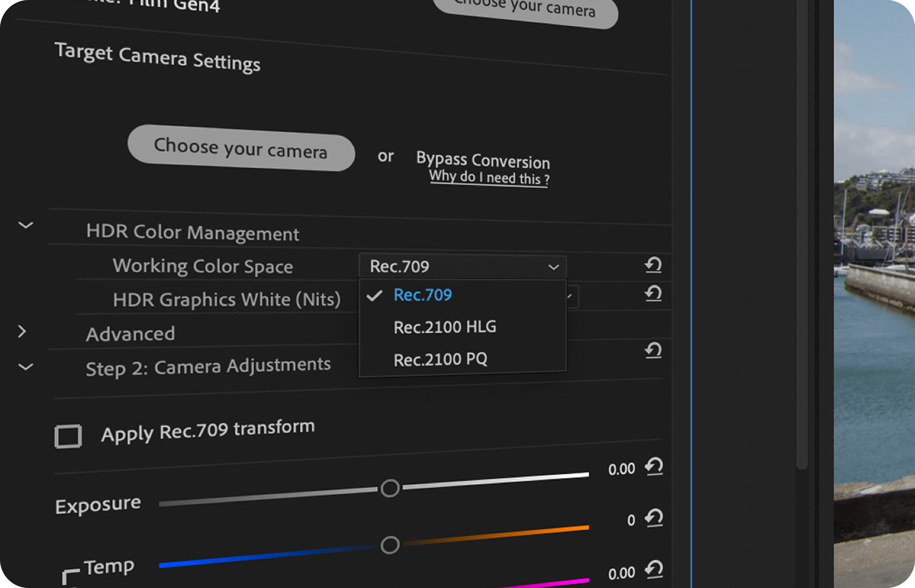Click the panel's vertical scrollbar
Screen dimensions: 915x588
click(802, 266)
